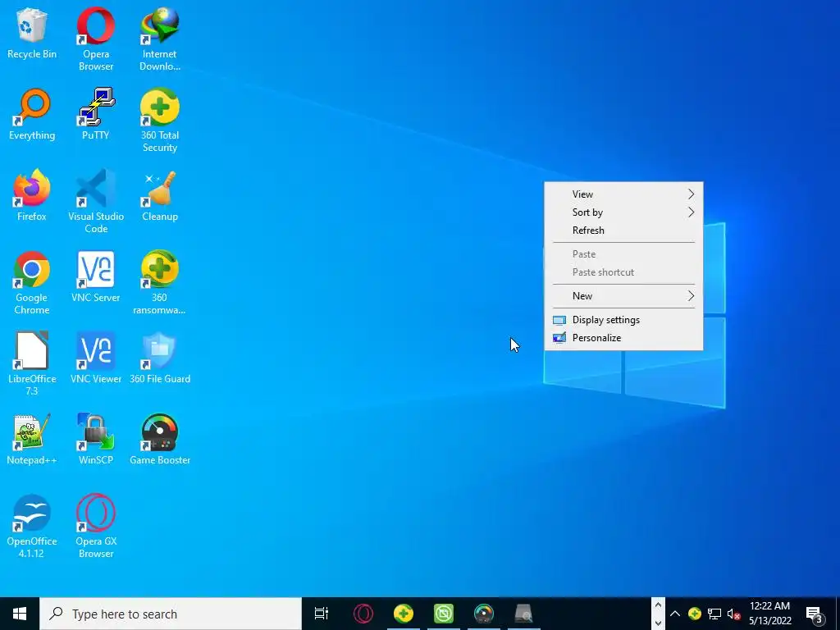Open the Windows Start menu
This screenshot has height=630, width=840.
point(20,614)
